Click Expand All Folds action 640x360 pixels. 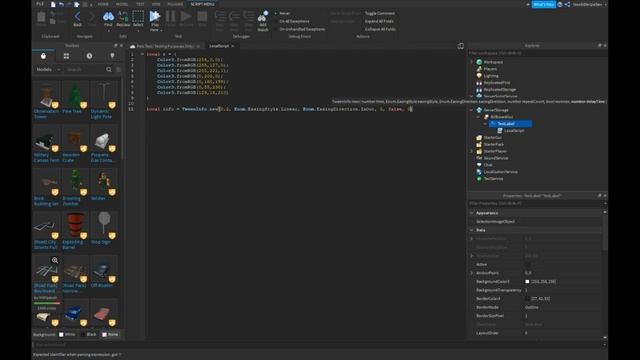coord(379,21)
